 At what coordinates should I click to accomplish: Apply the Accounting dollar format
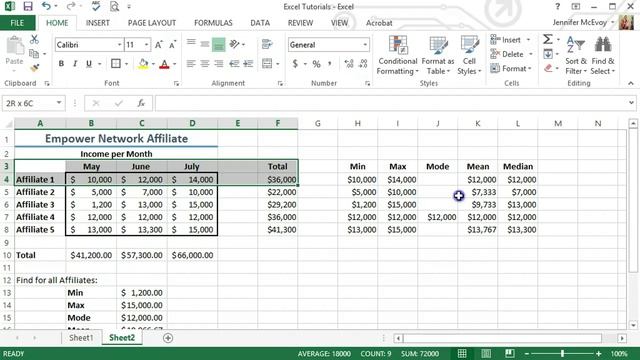point(295,64)
